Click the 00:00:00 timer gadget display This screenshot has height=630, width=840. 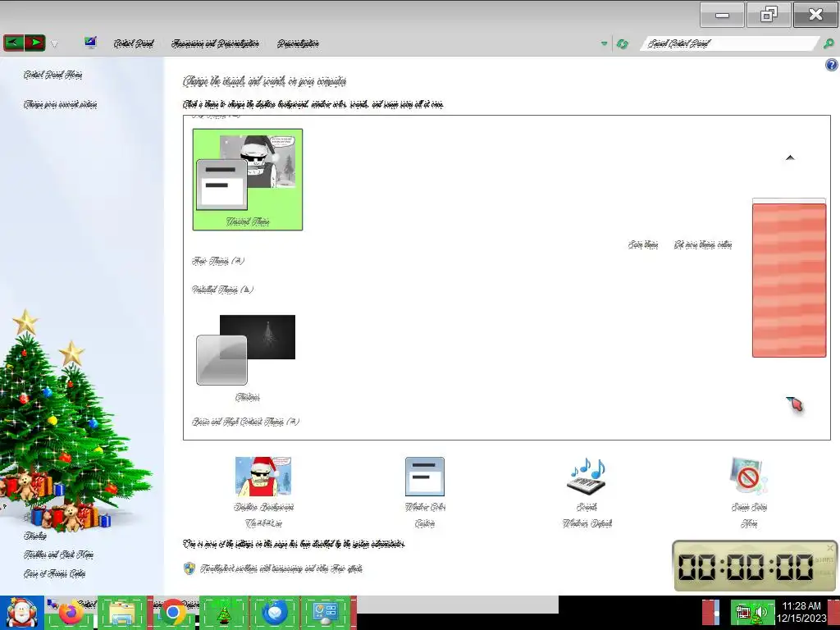click(x=746, y=567)
